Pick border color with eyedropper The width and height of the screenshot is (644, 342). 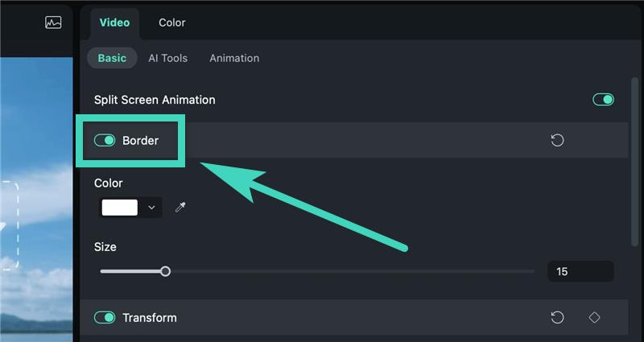(180, 208)
